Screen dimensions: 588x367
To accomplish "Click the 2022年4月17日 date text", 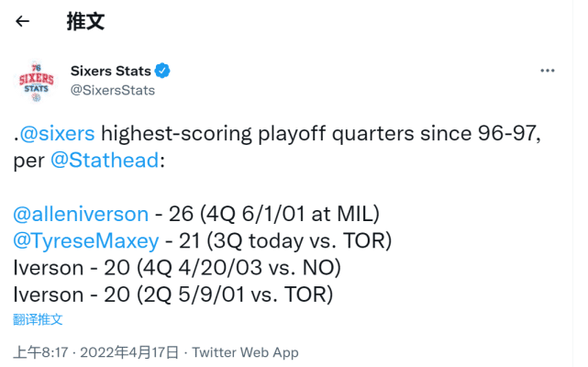I will point(133,352).
